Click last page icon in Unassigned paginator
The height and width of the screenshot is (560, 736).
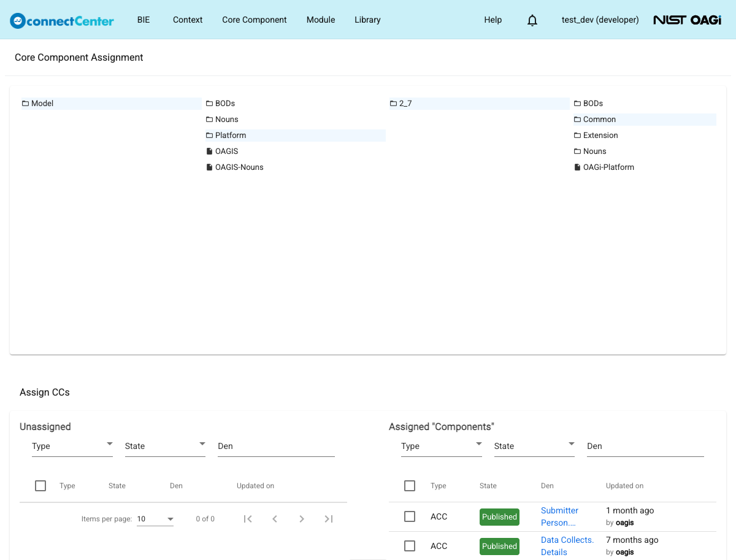[x=329, y=519]
